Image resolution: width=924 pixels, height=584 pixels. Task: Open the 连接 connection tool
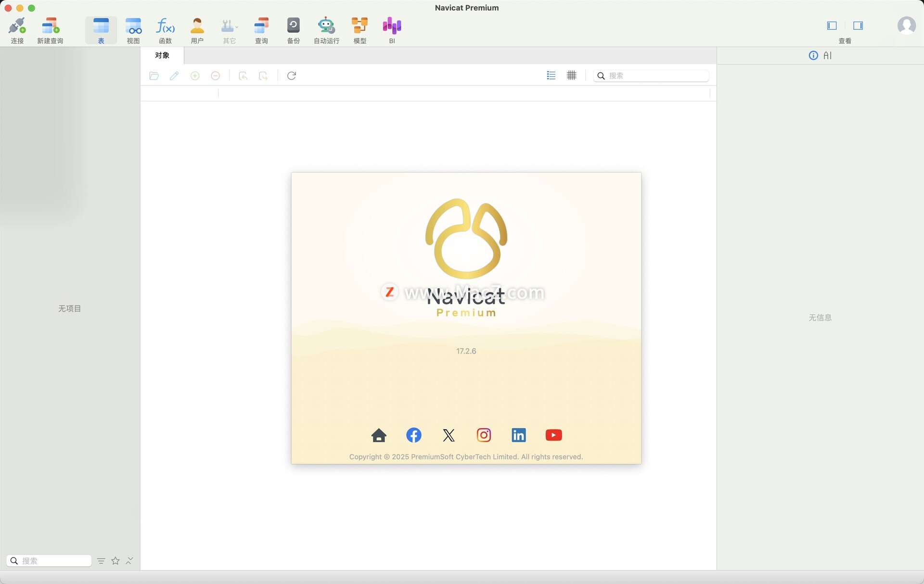17,30
